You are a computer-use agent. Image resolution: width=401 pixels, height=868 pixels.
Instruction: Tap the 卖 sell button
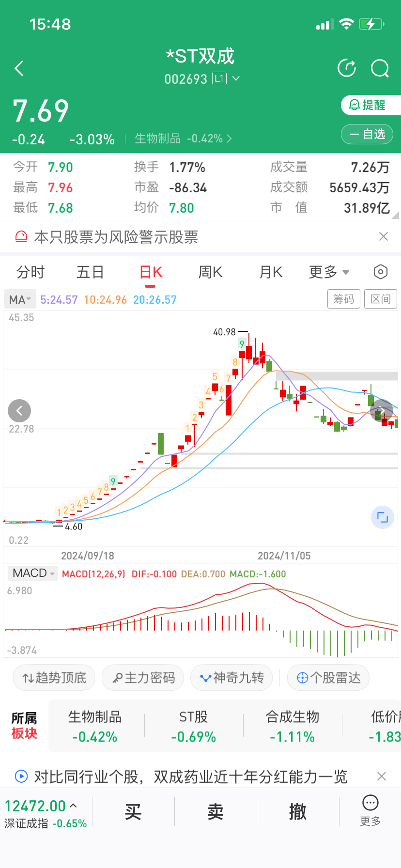click(216, 812)
